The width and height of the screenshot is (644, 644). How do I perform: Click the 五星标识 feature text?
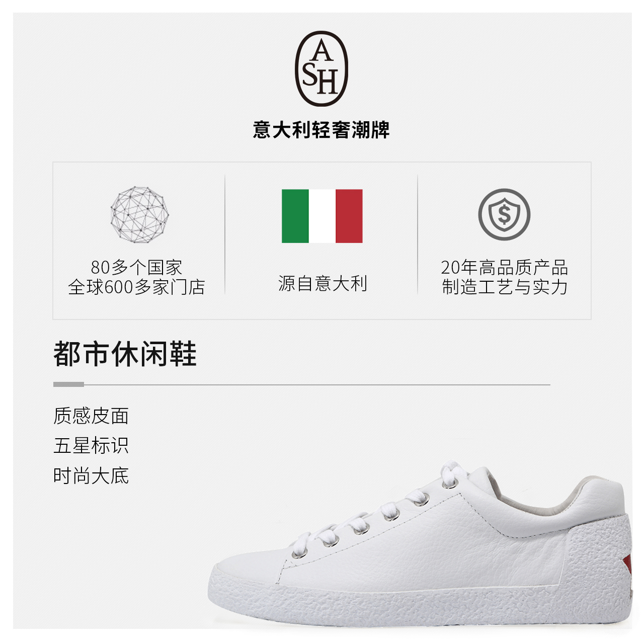coord(91,446)
